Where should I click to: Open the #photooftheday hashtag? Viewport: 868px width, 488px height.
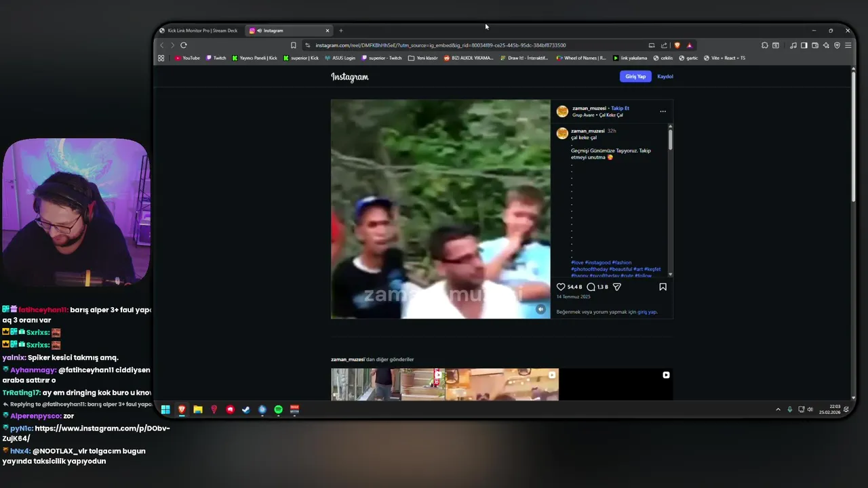(x=589, y=269)
